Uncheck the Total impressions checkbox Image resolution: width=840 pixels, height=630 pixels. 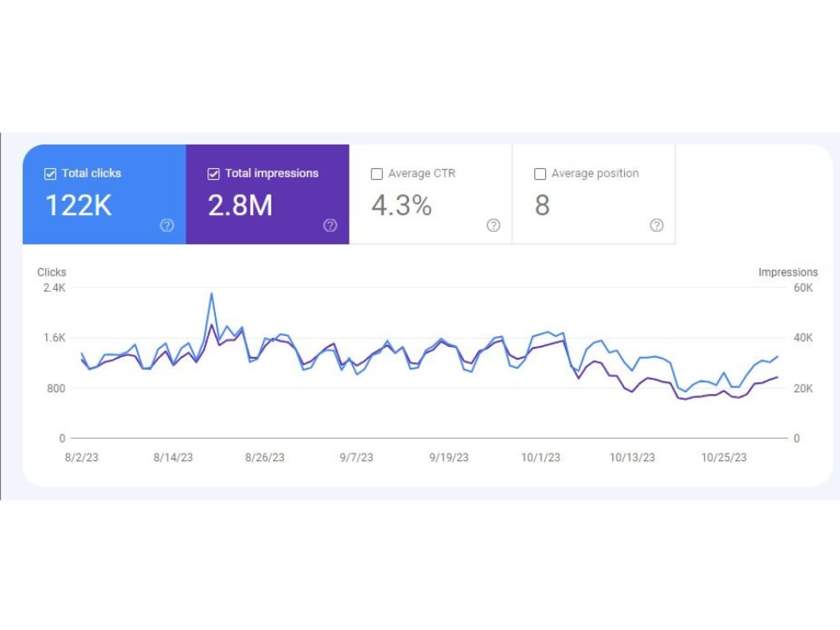(x=213, y=174)
